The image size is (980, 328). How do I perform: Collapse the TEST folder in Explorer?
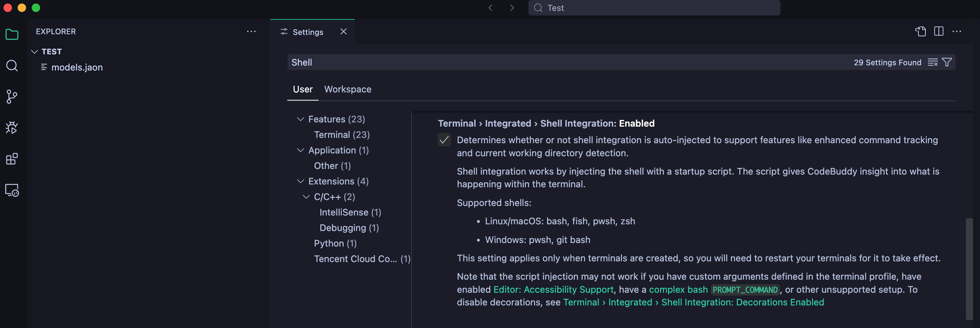click(34, 52)
